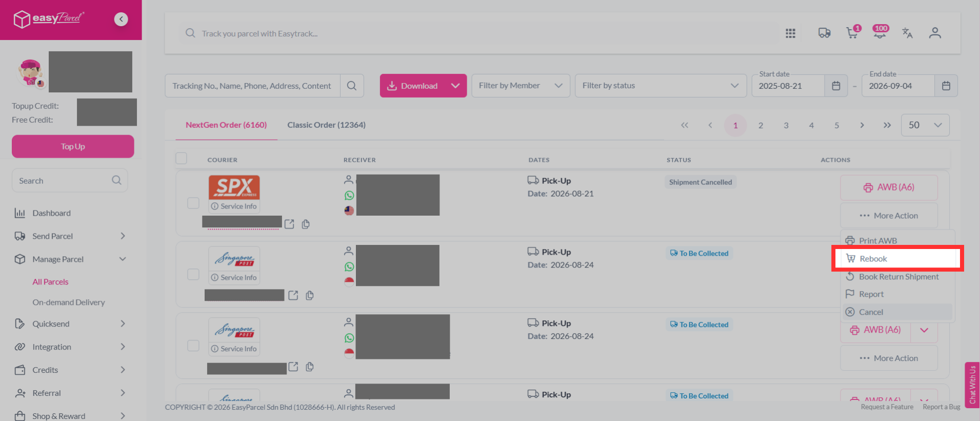Screen dimensions: 980x421
Task: Toggle the select-all checkbox in table header
Action: 181,158
